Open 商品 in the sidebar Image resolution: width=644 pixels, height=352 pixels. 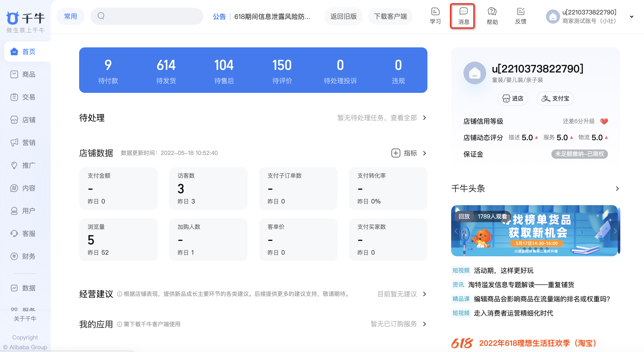click(x=23, y=74)
